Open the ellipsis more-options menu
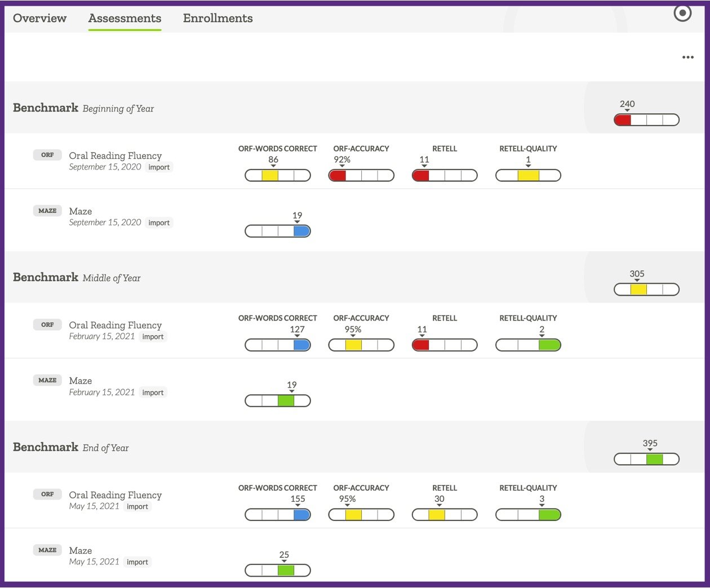Image resolution: width=710 pixels, height=588 pixels. coord(688,57)
